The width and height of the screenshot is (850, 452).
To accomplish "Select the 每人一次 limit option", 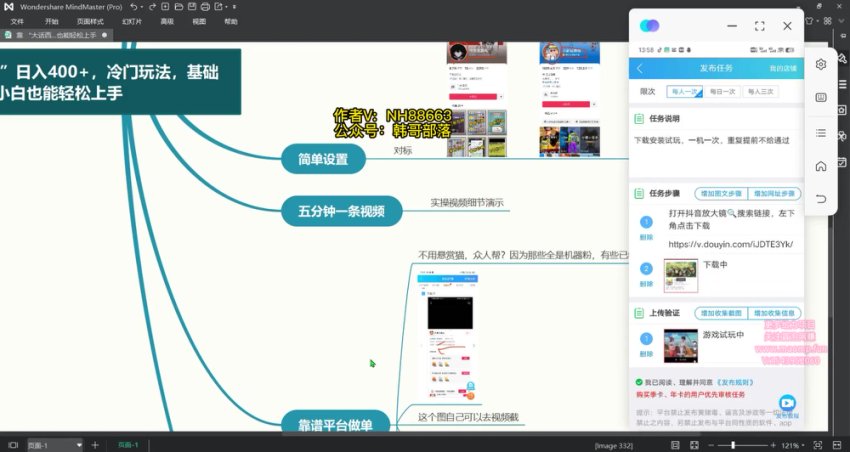I will (x=684, y=91).
